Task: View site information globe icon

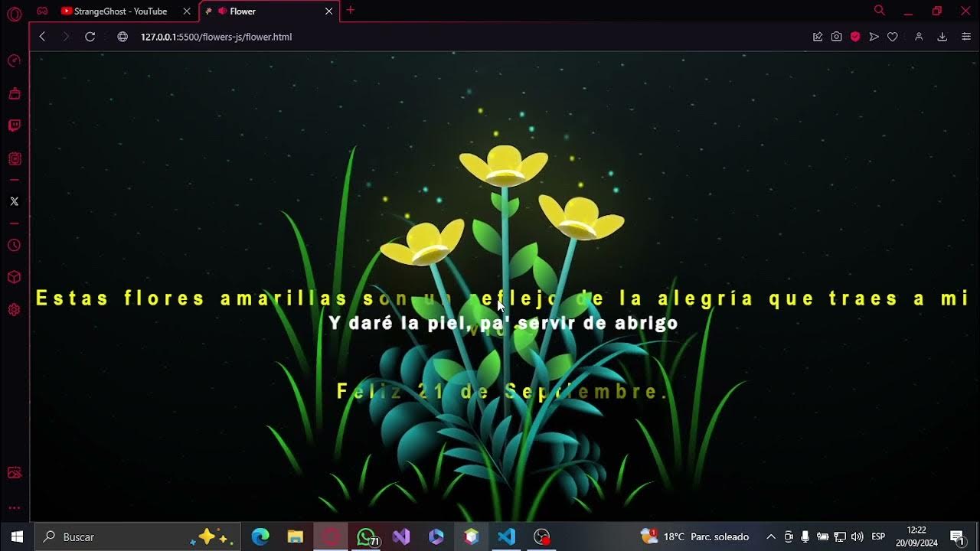Action: [122, 37]
